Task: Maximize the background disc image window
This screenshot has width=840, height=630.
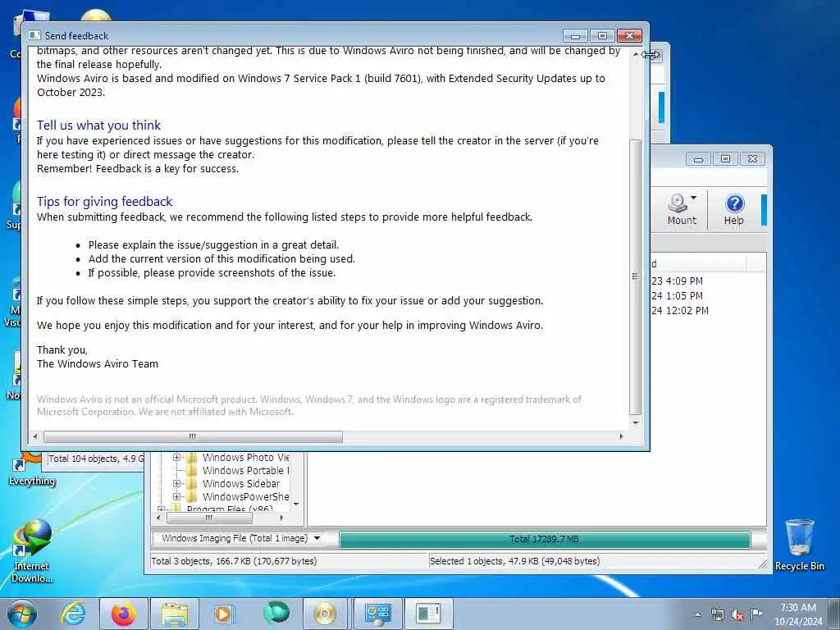Action: coord(725,159)
